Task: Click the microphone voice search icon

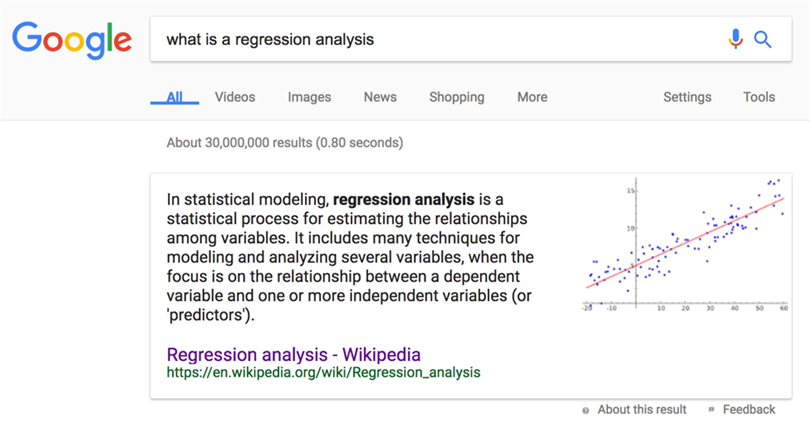Action: click(736, 39)
